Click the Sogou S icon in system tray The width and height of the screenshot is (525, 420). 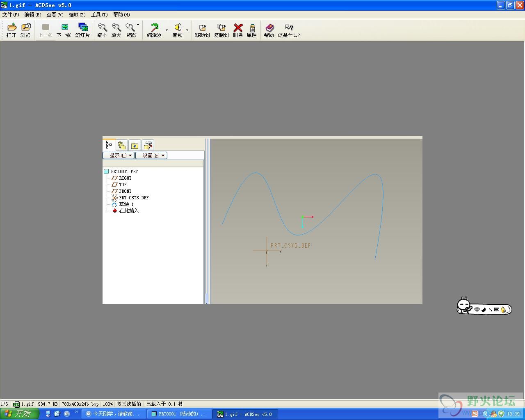(475, 414)
